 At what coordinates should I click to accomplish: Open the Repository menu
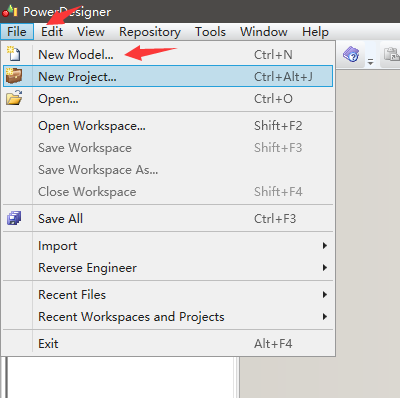pyautogui.click(x=150, y=32)
